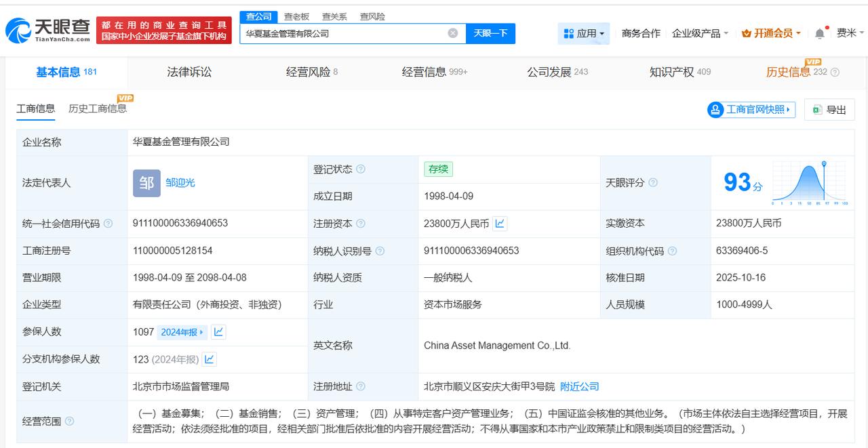
Task: Clear the search box with the X icon
Action: tap(453, 33)
